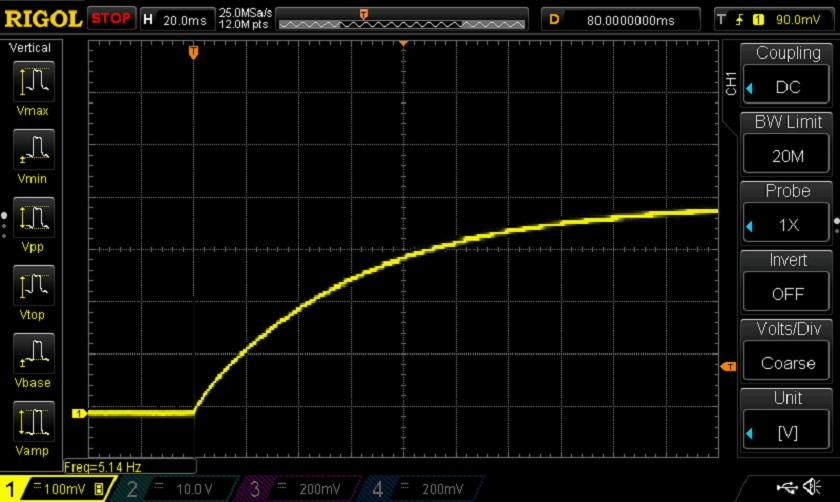Select the Vmax measurement icon
Image resolution: width=840 pixels, height=502 pixels.
33,84
